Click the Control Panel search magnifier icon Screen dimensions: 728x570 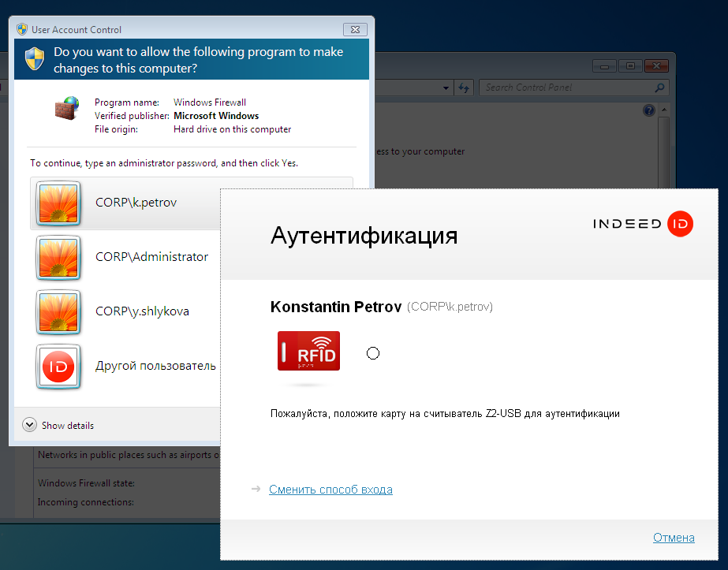(659, 88)
